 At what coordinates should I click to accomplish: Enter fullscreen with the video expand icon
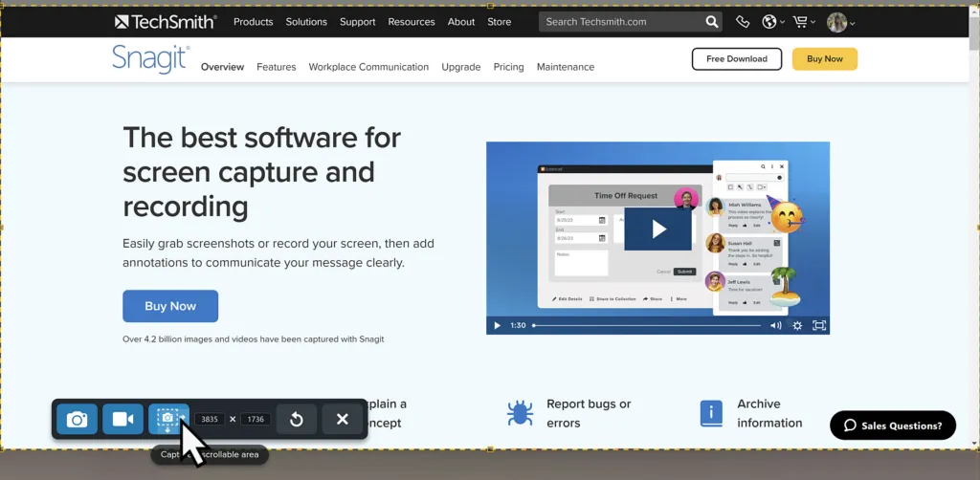tap(819, 325)
